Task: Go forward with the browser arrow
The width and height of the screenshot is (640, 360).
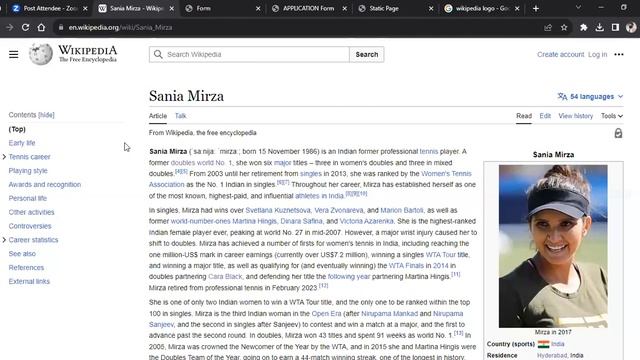Action: pyautogui.click(x=9, y=27)
